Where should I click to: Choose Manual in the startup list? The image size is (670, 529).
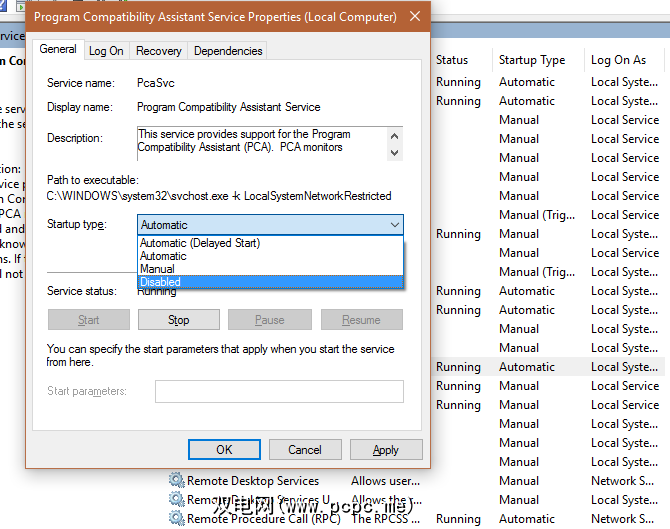270,269
